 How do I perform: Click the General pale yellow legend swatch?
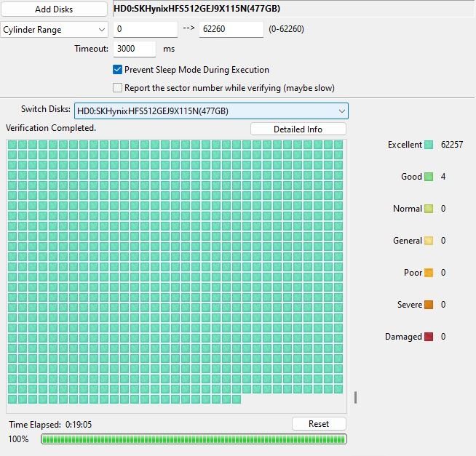pos(429,241)
